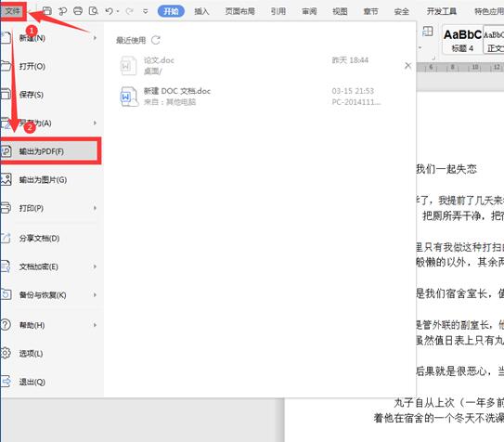The image size is (504, 442).
Task: Click the print icon in top toolbar
Action: (78, 11)
